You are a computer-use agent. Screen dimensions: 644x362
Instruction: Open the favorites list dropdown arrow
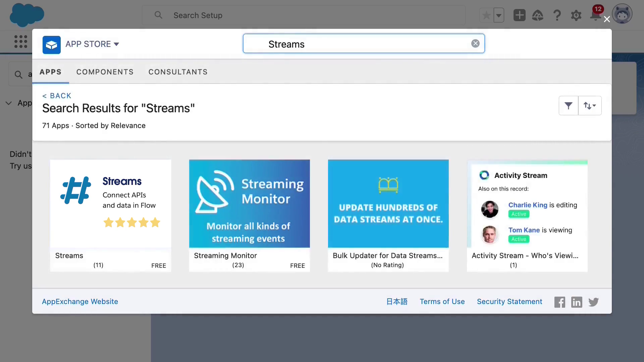coord(499,15)
